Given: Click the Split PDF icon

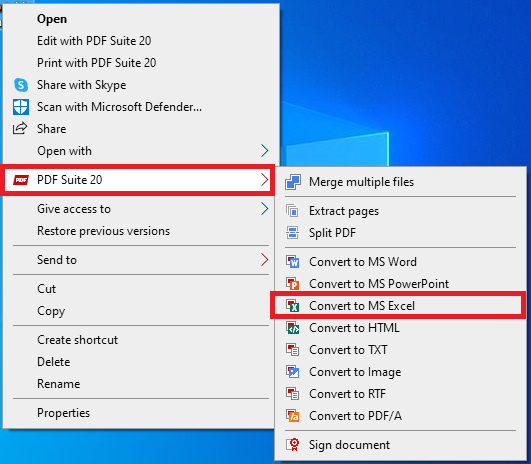Looking at the screenshot, I should coord(293,233).
